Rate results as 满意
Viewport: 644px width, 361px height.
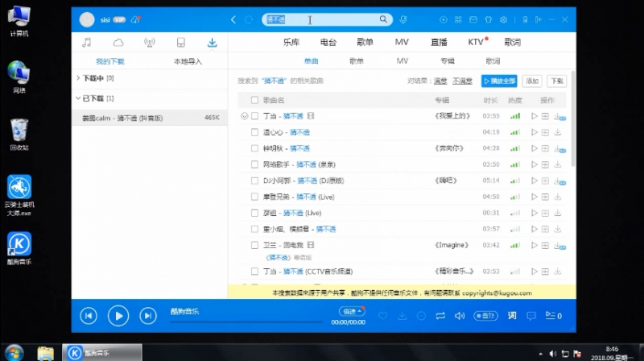coord(440,81)
